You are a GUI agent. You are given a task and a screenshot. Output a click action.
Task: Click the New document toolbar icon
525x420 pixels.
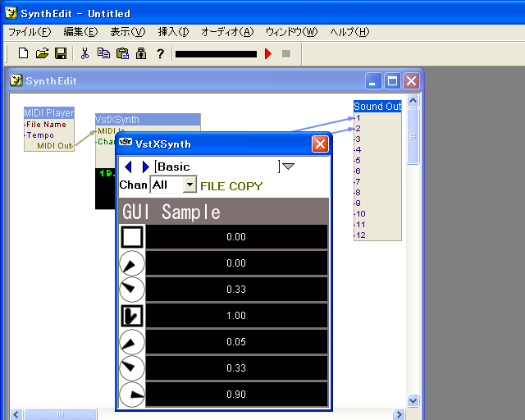click(23, 53)
